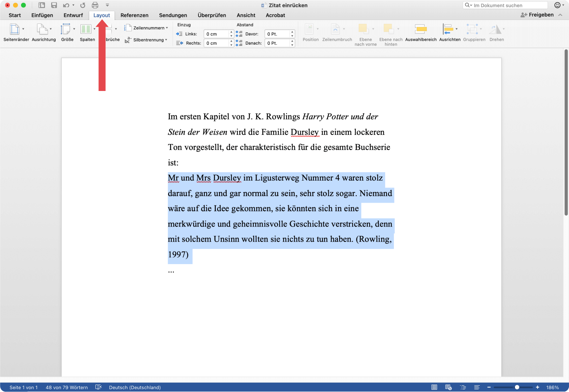
Task: Decrease Danach spacing with down stepper
Action: (292, 45)
